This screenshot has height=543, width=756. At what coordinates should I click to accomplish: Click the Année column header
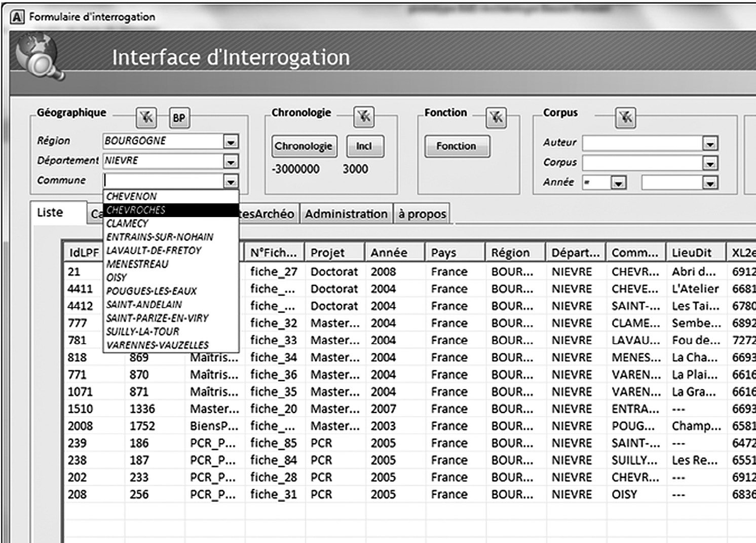(395, 252)
